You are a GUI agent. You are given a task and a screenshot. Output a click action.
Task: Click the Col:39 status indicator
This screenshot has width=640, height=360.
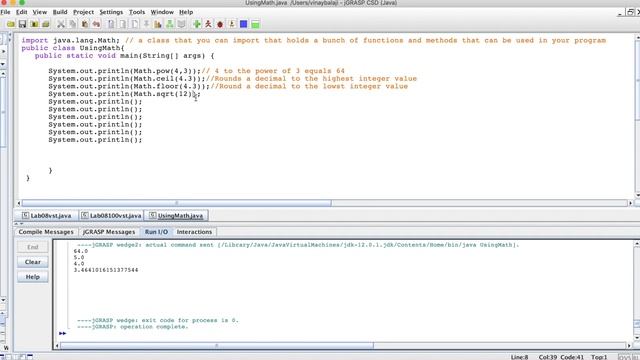[548, 357]
